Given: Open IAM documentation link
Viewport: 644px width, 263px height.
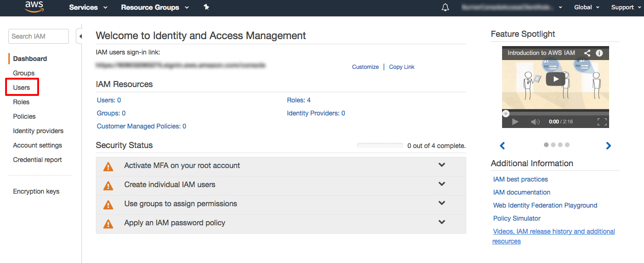Looking at the screenshot, I should tap(522, 192).
